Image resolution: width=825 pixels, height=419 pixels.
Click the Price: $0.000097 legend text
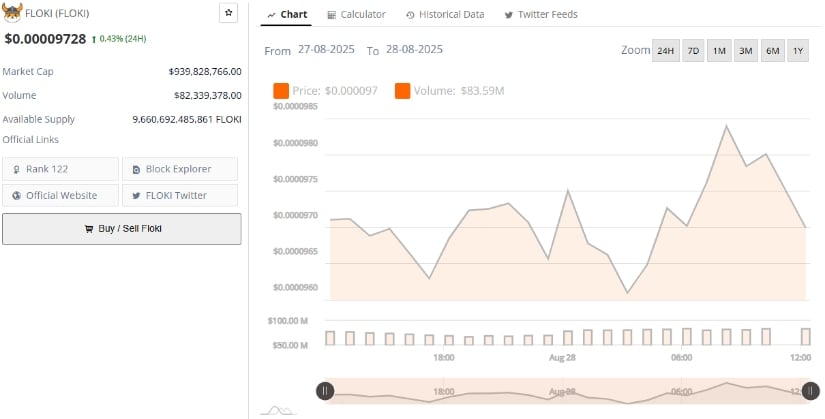[335, 91]
